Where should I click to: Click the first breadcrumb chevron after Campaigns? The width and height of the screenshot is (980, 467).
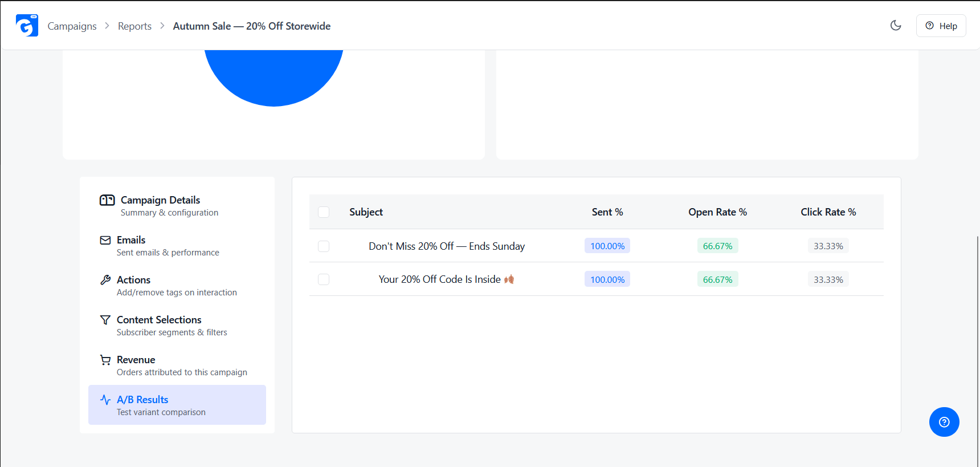[107, 26]
